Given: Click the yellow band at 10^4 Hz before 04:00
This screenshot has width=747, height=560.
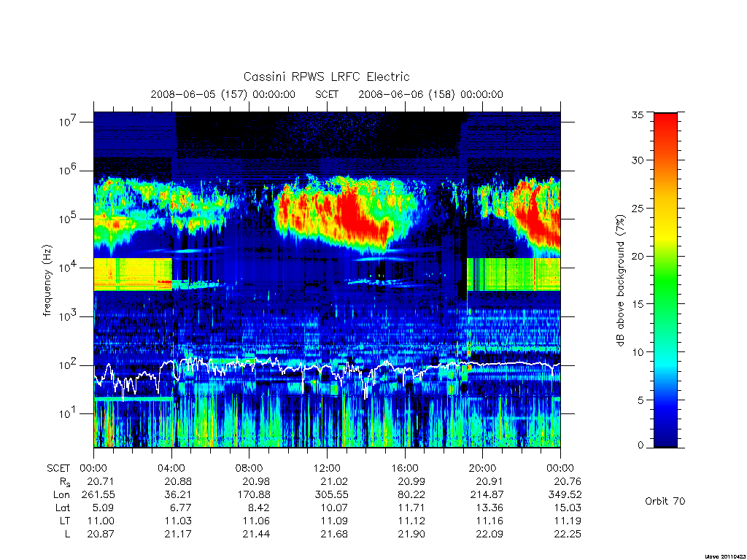Looking at the screenshot, I should pos(133,274).
